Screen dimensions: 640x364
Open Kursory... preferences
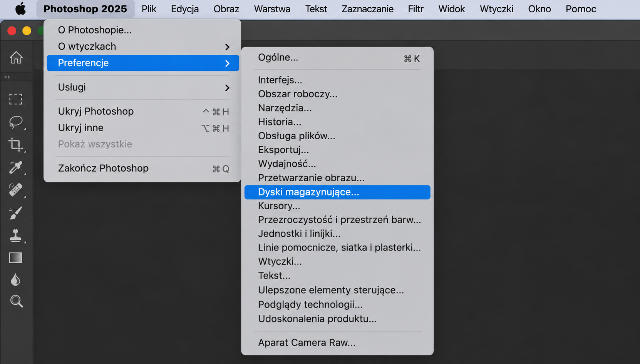(x=337, y=206)
